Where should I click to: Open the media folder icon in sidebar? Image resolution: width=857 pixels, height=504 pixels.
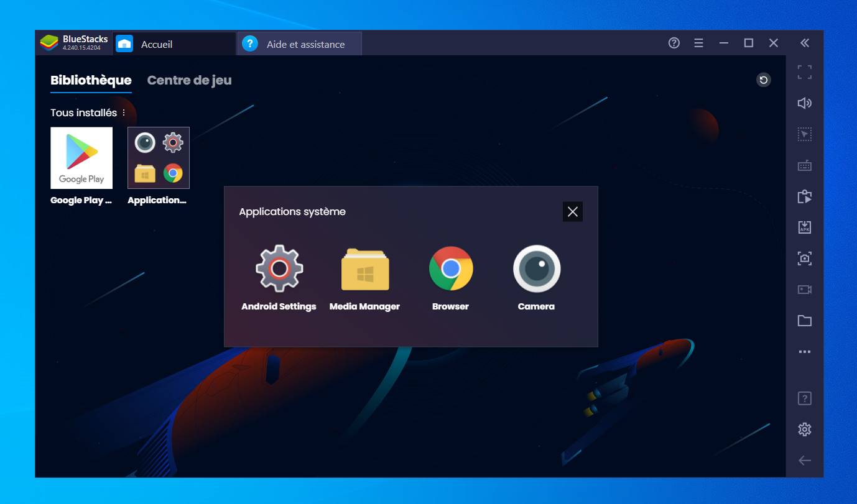(805, 321)
